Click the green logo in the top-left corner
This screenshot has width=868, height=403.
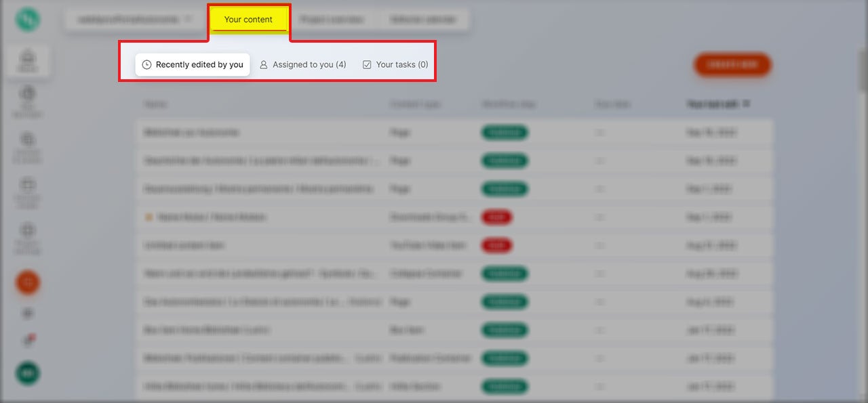[x=28, y=20]
